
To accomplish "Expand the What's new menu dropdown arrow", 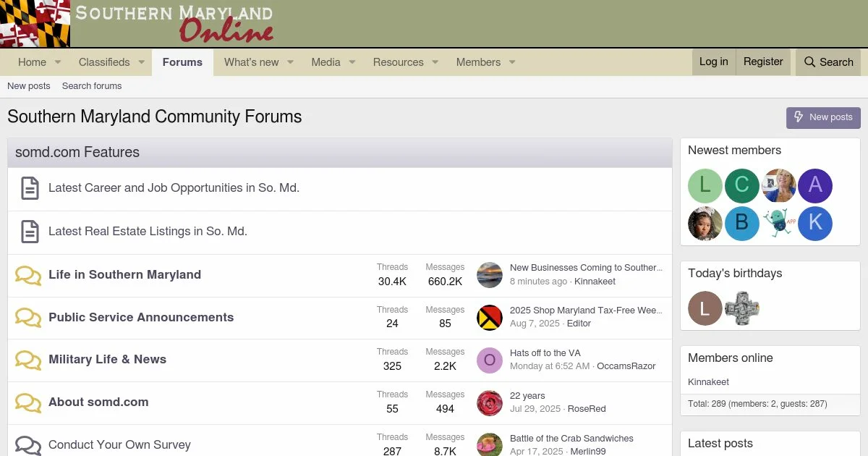I will 291,62.
